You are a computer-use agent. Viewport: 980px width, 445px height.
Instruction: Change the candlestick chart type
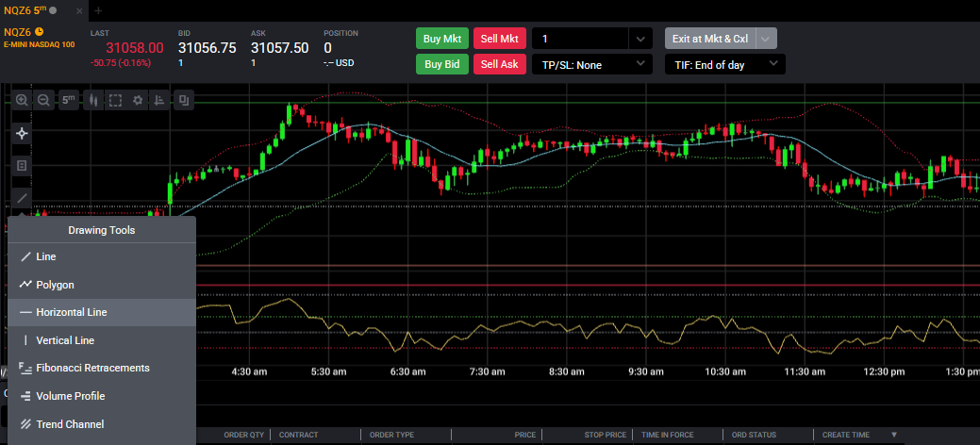(94, 100)
